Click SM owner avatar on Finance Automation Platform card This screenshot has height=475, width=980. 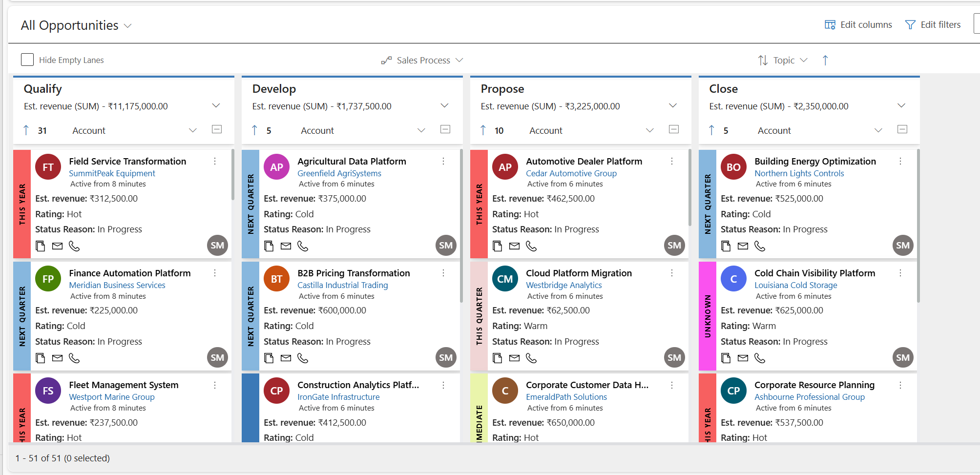[x=217, y=357]
